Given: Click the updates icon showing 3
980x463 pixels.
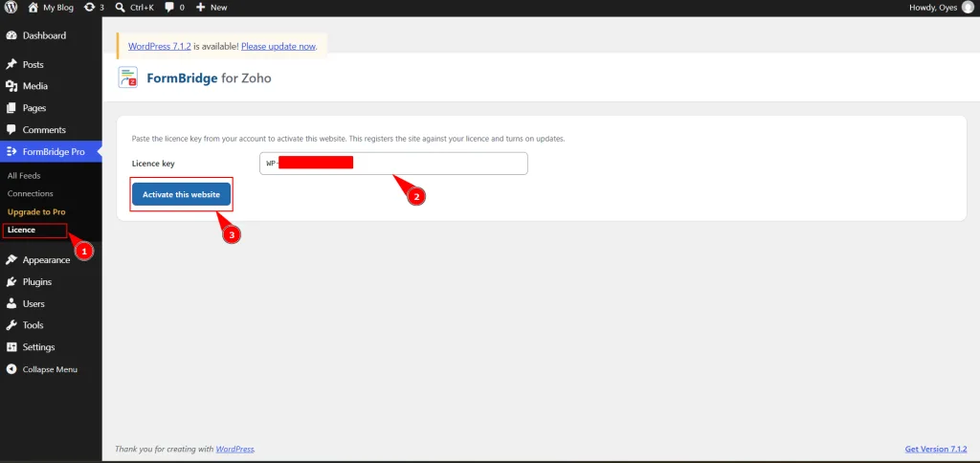Looking at the screenshot, I should 89,8.
